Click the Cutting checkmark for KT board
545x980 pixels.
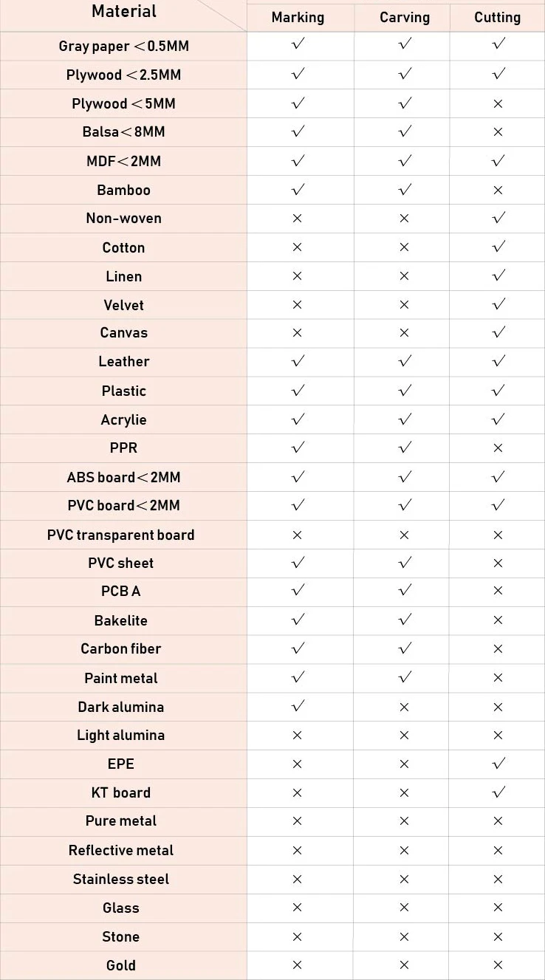click(498, 792)
